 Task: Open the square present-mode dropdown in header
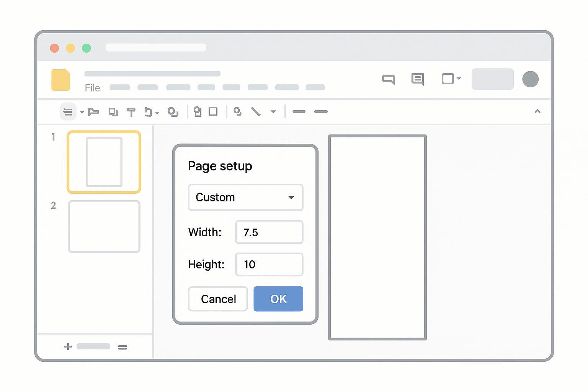tap(451, 79)
